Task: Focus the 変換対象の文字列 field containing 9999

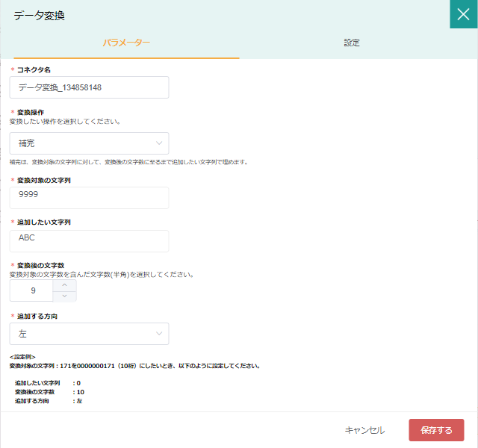Action: [x=89, y=198]
